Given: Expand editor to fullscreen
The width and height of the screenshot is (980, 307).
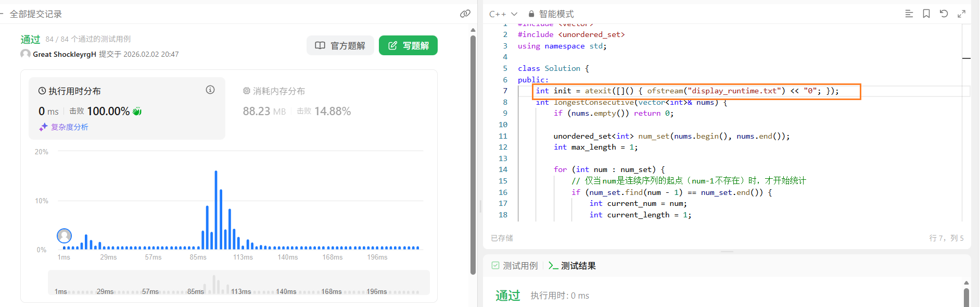Looking at the screenshot, I should [961, 14].
